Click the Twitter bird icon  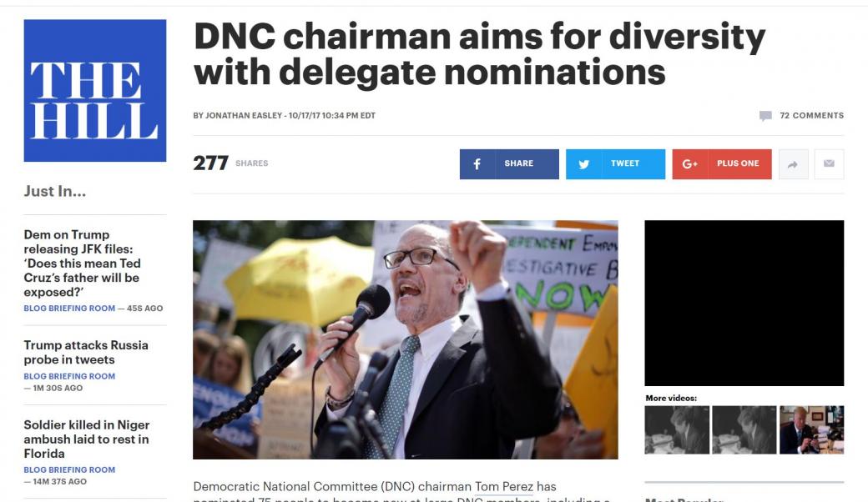click(x=583, y=164)
